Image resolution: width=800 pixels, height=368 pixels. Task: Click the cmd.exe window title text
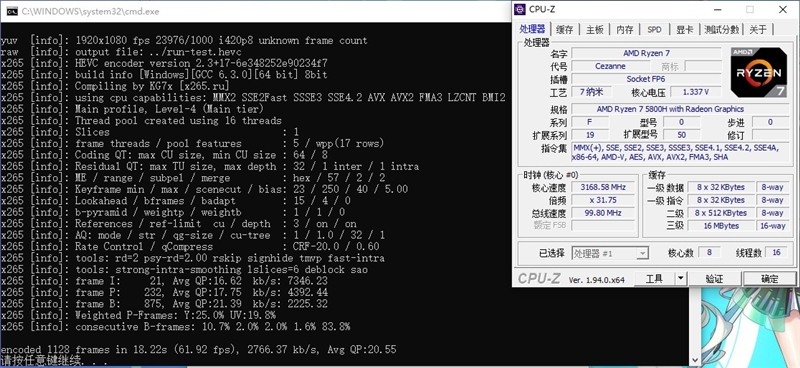(90, 11)
